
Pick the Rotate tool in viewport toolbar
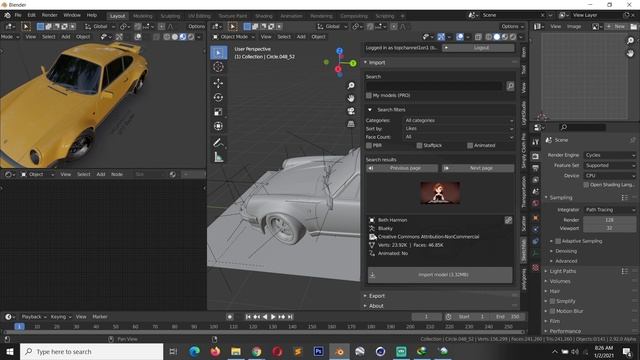218,98
